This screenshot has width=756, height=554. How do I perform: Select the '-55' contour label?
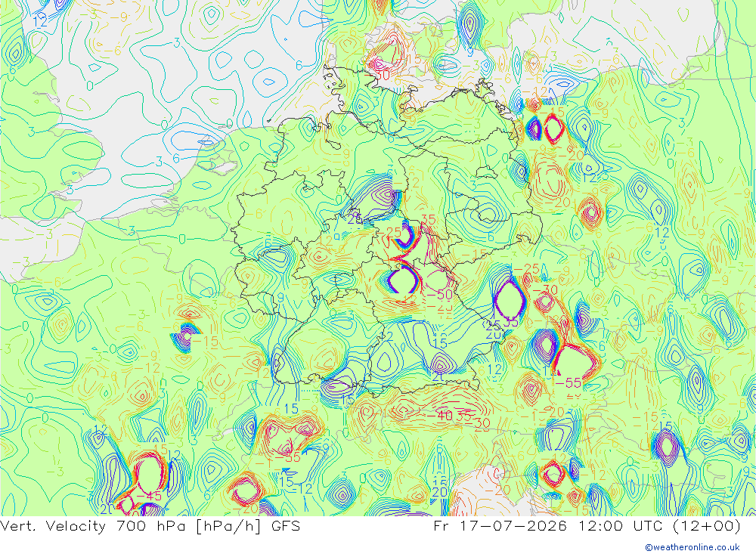(568, 383)
